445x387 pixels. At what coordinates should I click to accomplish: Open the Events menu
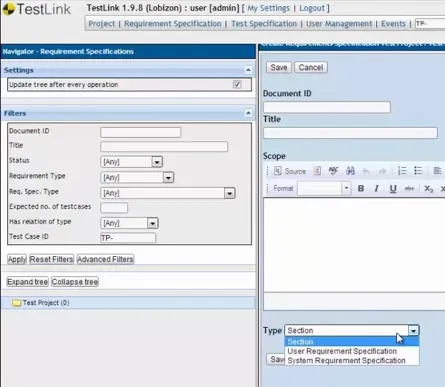click(393, 24)
